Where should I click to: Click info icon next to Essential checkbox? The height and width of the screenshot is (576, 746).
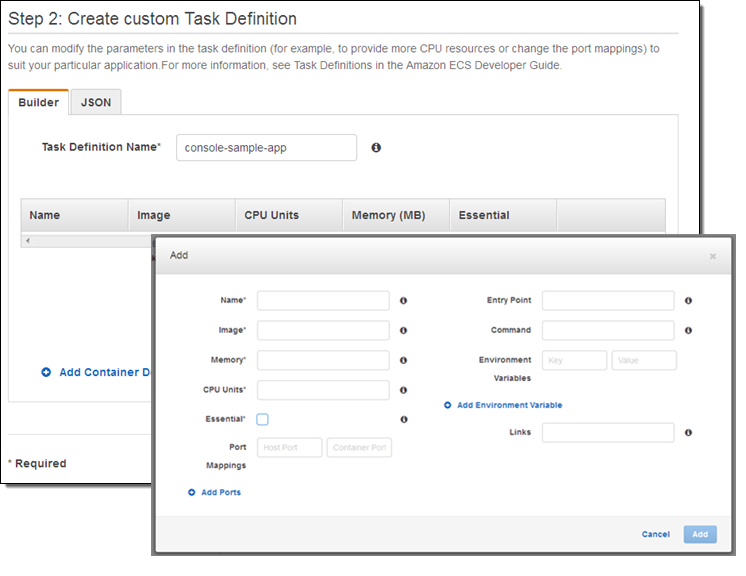[404, 420]
